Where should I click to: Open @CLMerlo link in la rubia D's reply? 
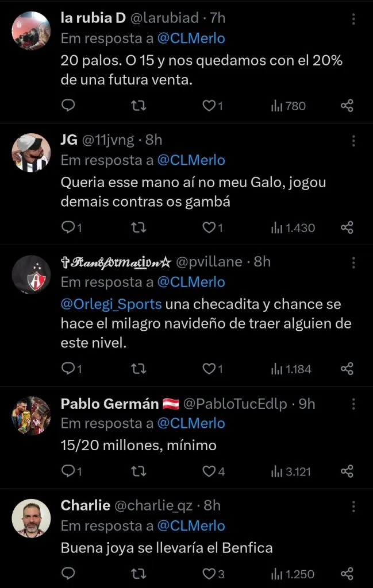coord(190,38)
